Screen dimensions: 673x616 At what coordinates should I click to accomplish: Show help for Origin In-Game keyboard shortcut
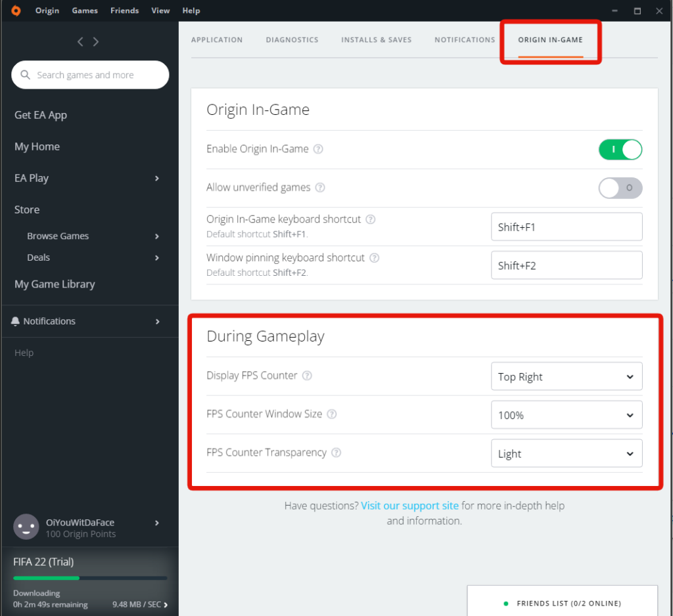[x=371, y=219]
